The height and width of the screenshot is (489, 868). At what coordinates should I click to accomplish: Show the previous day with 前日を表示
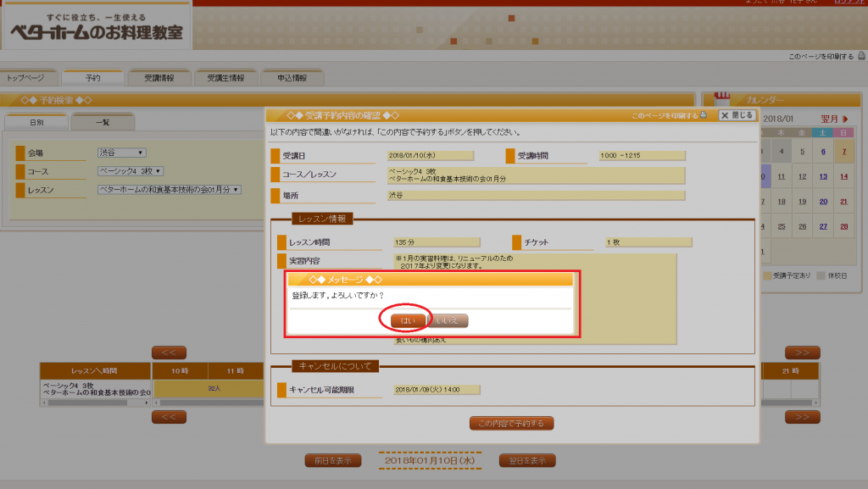pos(332,461)
